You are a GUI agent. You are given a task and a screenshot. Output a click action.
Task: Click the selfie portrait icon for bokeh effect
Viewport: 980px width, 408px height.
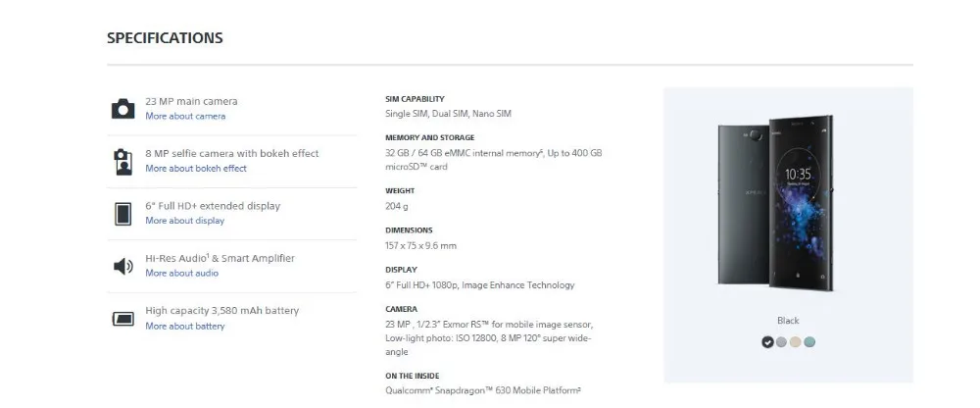123,162
